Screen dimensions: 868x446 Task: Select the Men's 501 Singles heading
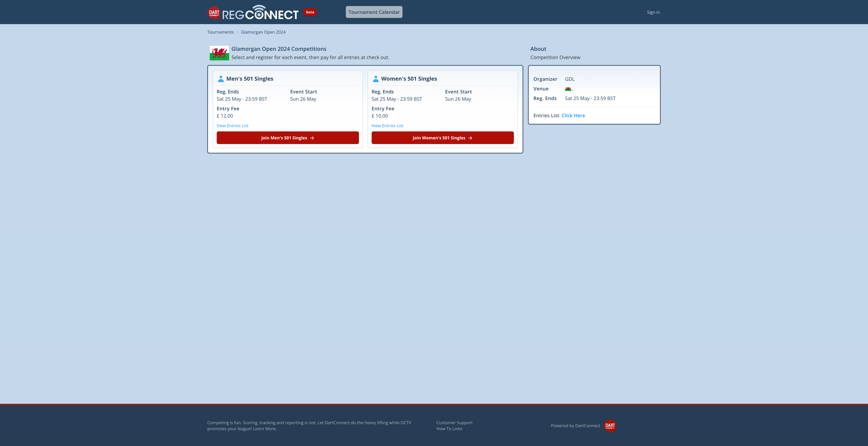[x=250, y=79]
